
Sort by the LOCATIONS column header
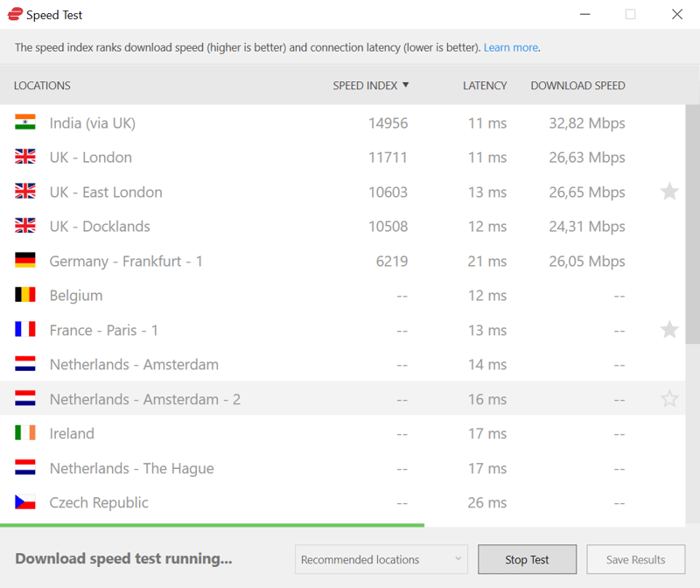tap(42, 85)
